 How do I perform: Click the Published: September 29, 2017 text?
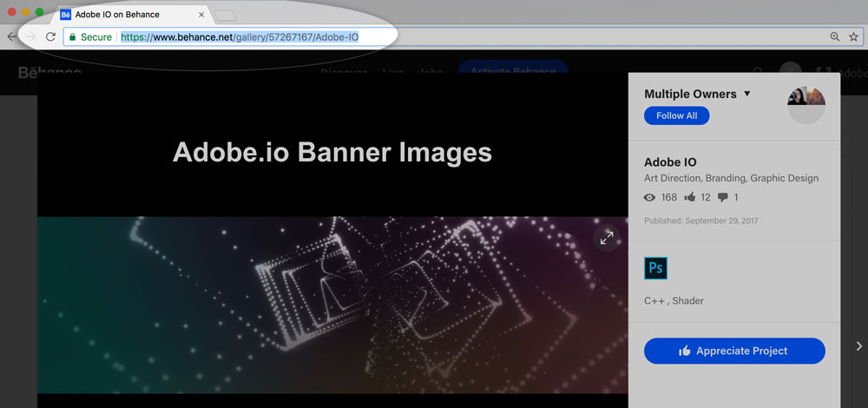pyautogui.click(x=700, y=220)
